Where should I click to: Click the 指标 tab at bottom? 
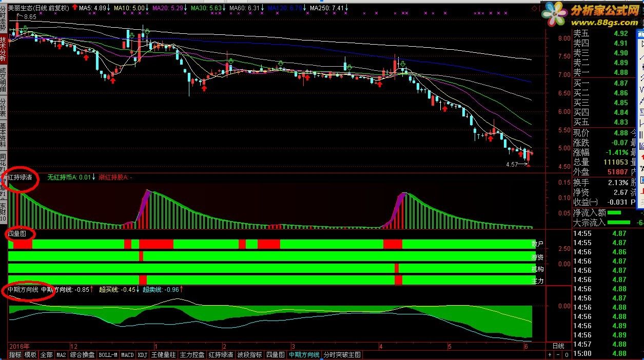tap(15, 355)
